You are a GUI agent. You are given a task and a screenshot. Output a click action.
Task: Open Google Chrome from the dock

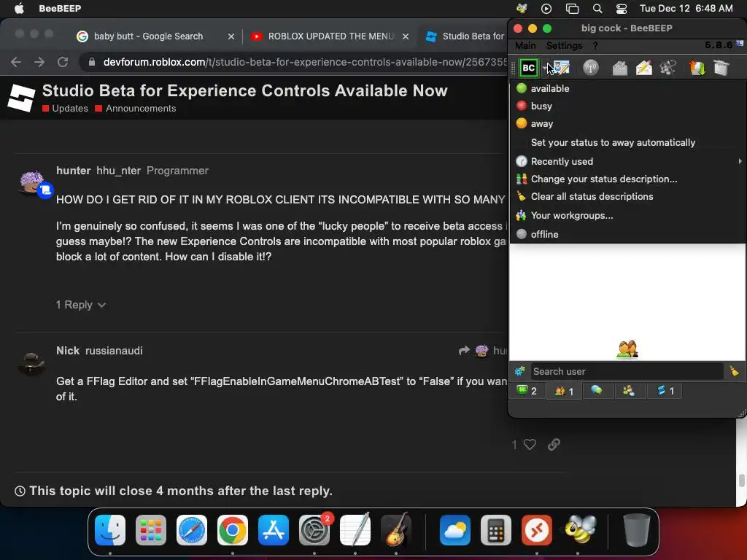pos(233,530)
